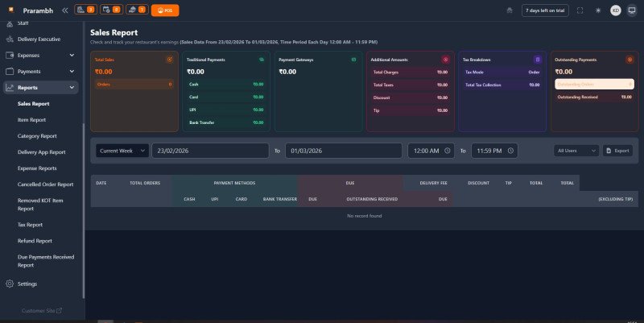Click the Expenses wallet icon
Image resolution: width=644 pixels, height=323 pixels.
(x=10, y=55)
